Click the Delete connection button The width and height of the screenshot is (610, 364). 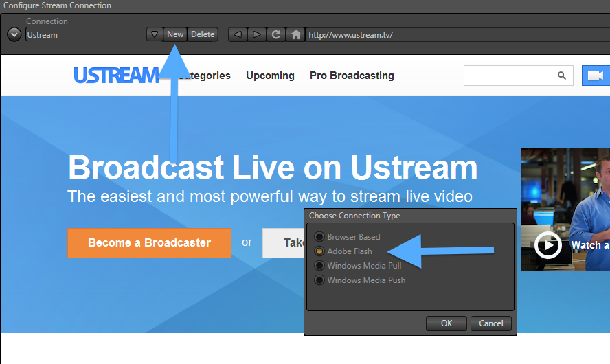(203, 34)
